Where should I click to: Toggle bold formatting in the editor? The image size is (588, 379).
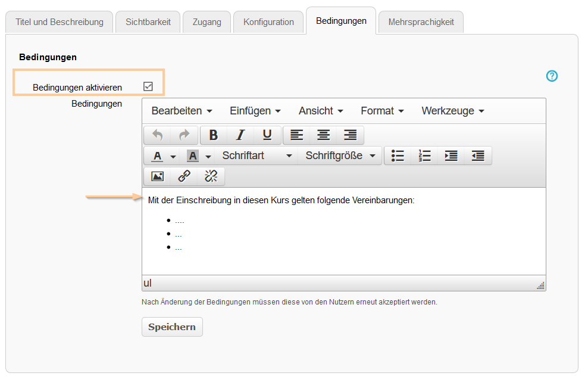tap(213, 135)
